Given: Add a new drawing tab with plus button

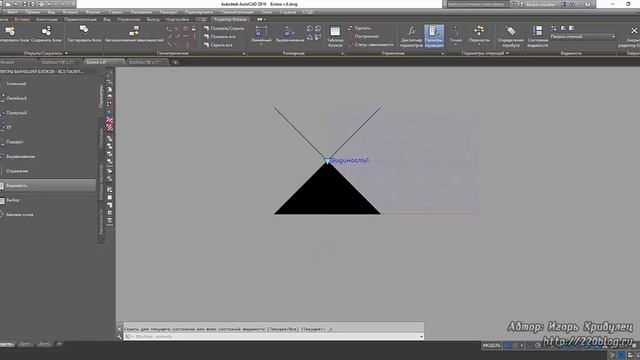Looking at the screenshot, I should [175, 62].
